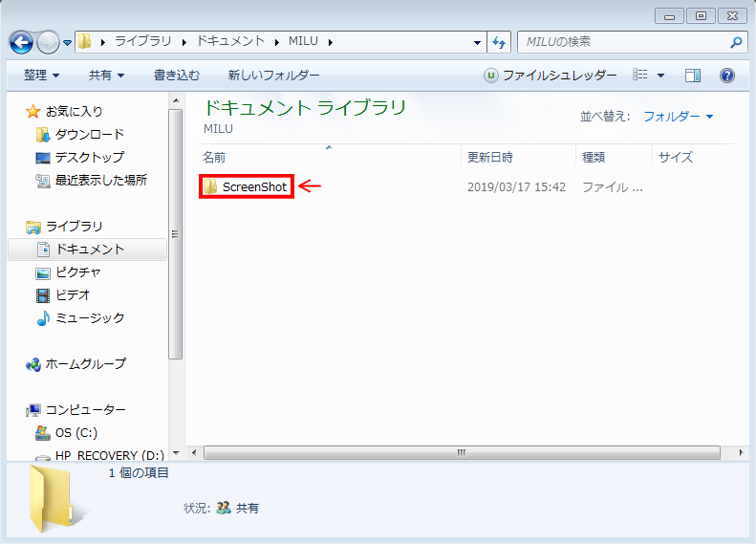Click the blue help question icon

pyautogui.click(x=726, y=76)
